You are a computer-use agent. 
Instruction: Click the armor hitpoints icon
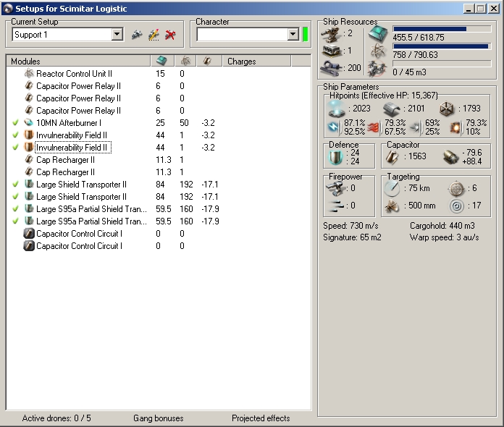[391, 109]
